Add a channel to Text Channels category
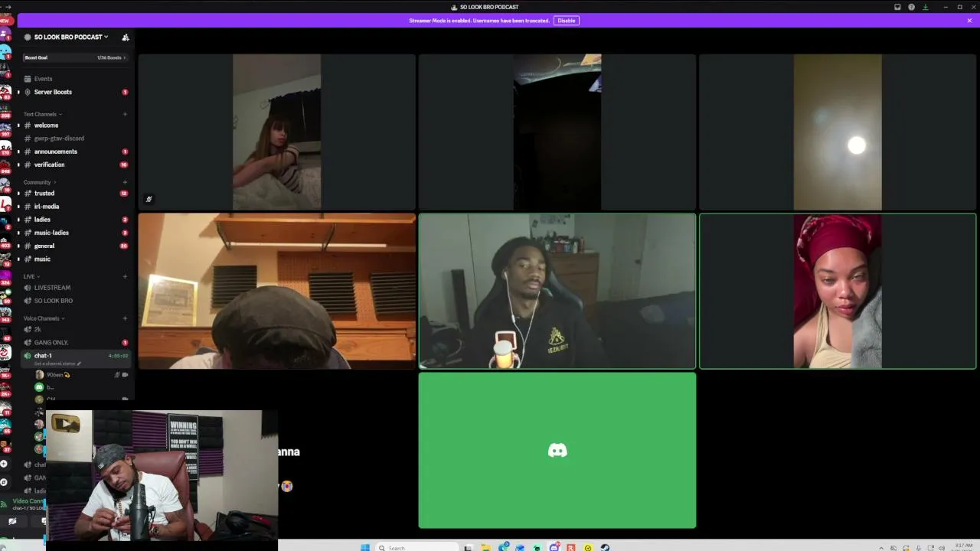Screen dimensions: 980x551 (x=125, y=114)
